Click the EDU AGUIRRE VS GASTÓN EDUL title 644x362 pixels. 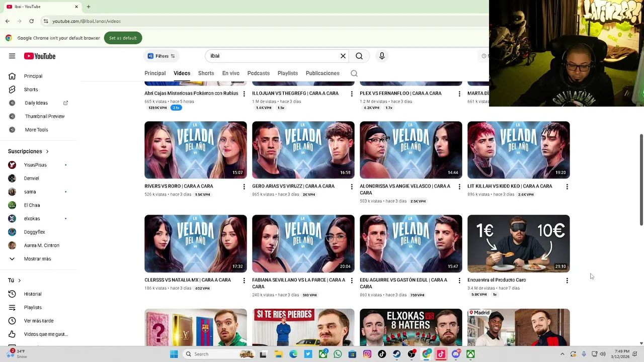pos(404,283)
